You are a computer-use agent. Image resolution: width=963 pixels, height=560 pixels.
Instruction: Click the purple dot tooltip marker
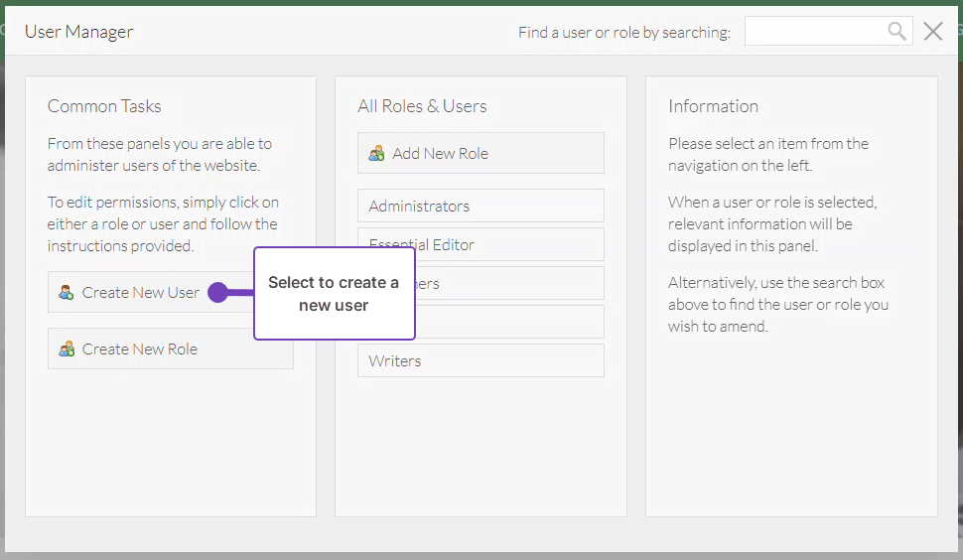218,293
